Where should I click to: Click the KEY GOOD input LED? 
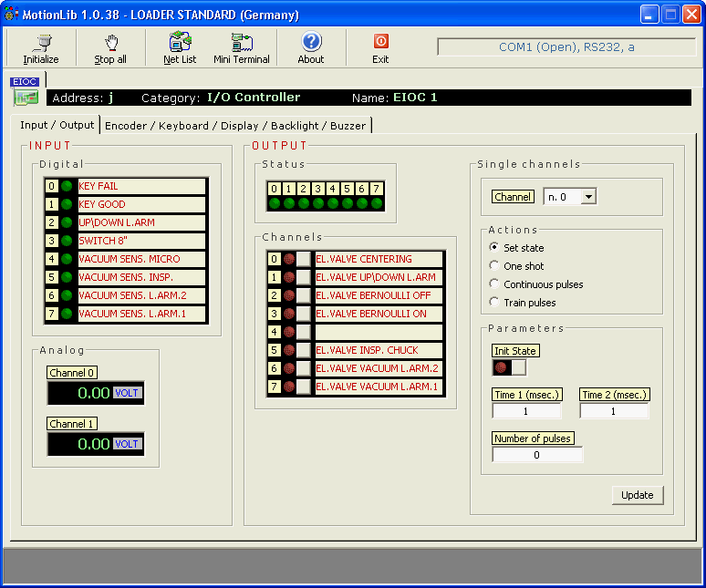(x=67, y=204)
